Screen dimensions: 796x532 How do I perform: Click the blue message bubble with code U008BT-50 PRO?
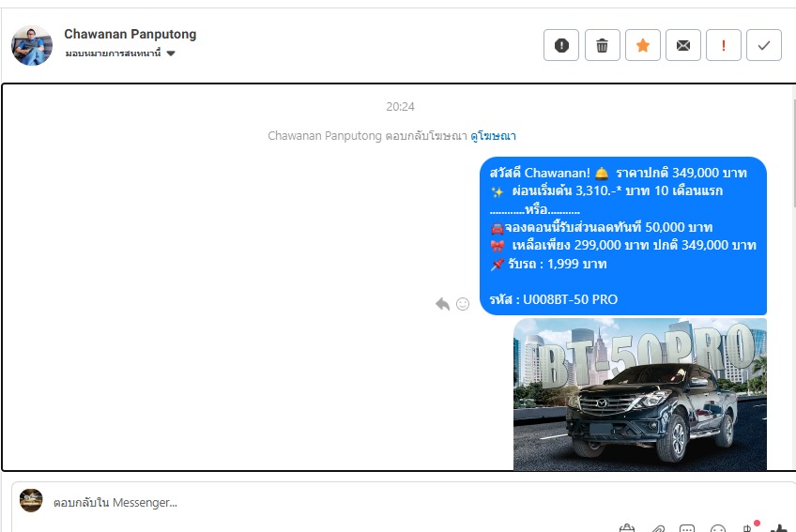(x=623, y=236)
